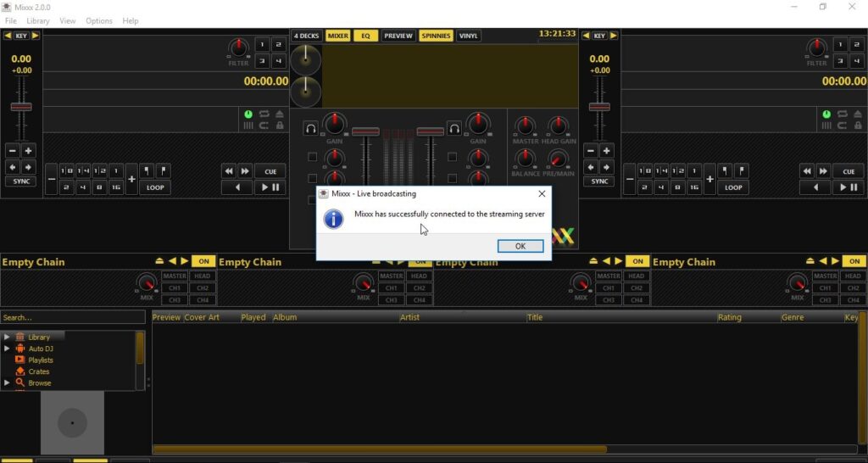The width and height of the screenshot is (868, 463).
Task: Expand the Auto DJ tree node
Action: (8, 349)
